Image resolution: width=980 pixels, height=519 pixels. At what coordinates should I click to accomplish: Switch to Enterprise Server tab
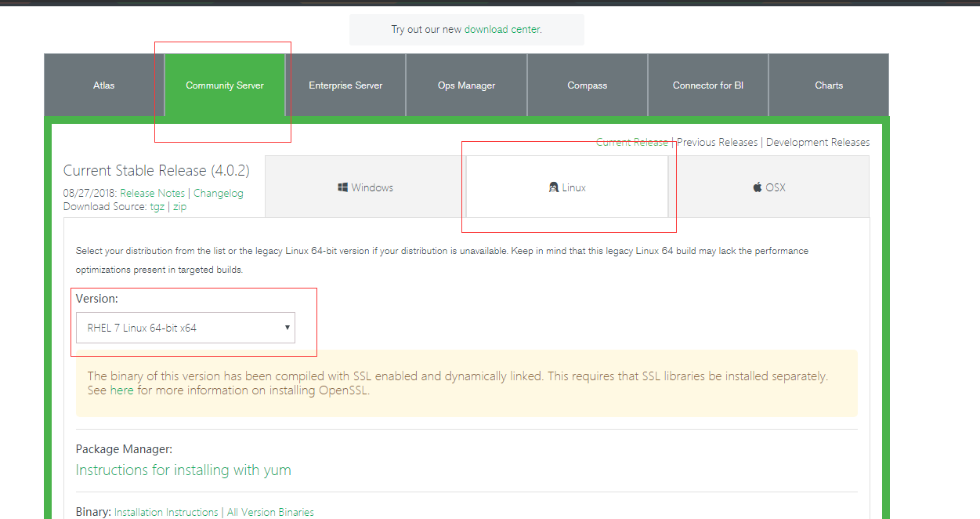pyautogui.click(x=345, y=85)
